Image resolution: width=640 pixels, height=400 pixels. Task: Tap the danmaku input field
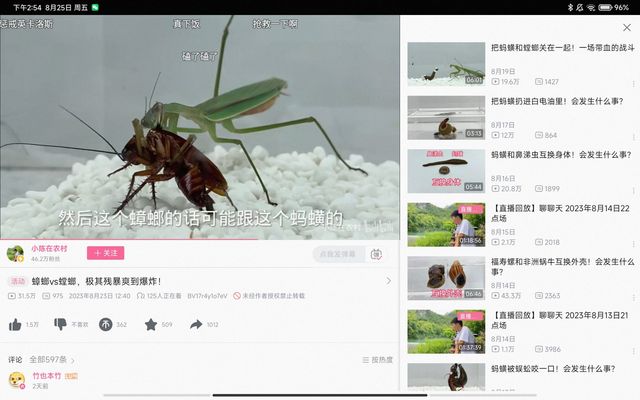point(338,254)
